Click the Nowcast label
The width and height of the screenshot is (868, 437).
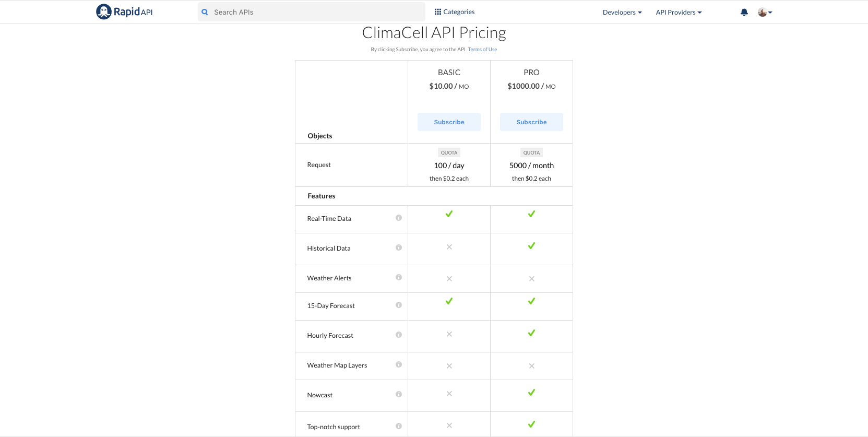click(x=320, y=395)
